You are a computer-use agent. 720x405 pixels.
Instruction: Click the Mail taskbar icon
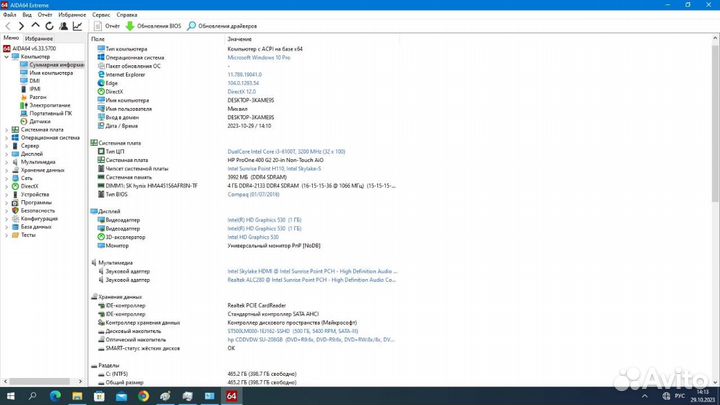click(121, 396)
